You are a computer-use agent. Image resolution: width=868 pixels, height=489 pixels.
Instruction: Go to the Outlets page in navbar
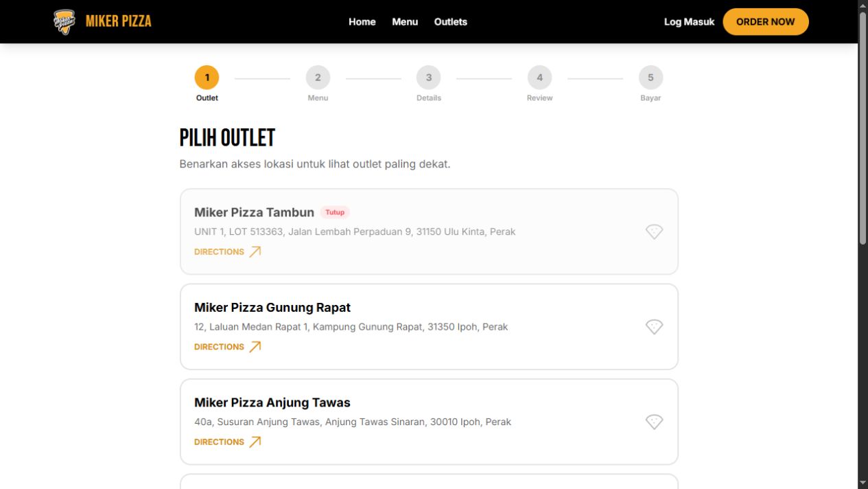point(451,22)
